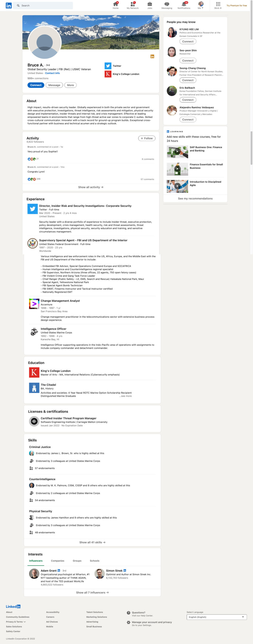The height and width of the screenshot is (644, 253).
Task: Select the Schools interests tab
Action: 95,561
